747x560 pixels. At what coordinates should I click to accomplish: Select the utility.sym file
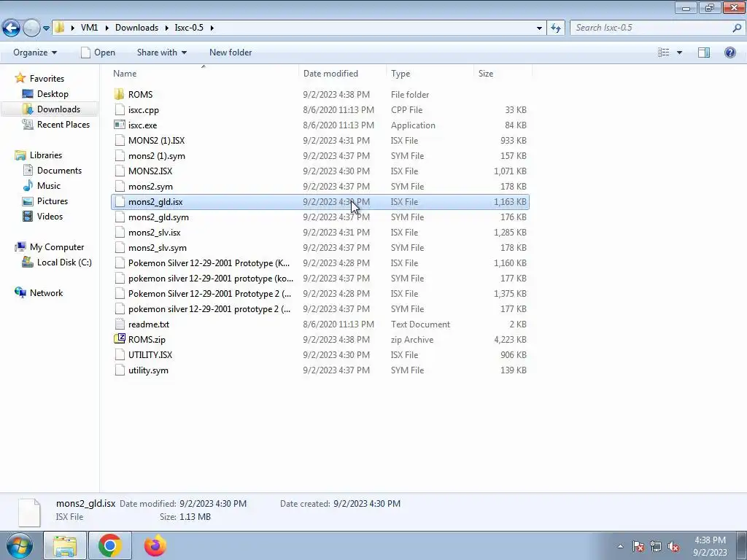[x=148, y=370]
